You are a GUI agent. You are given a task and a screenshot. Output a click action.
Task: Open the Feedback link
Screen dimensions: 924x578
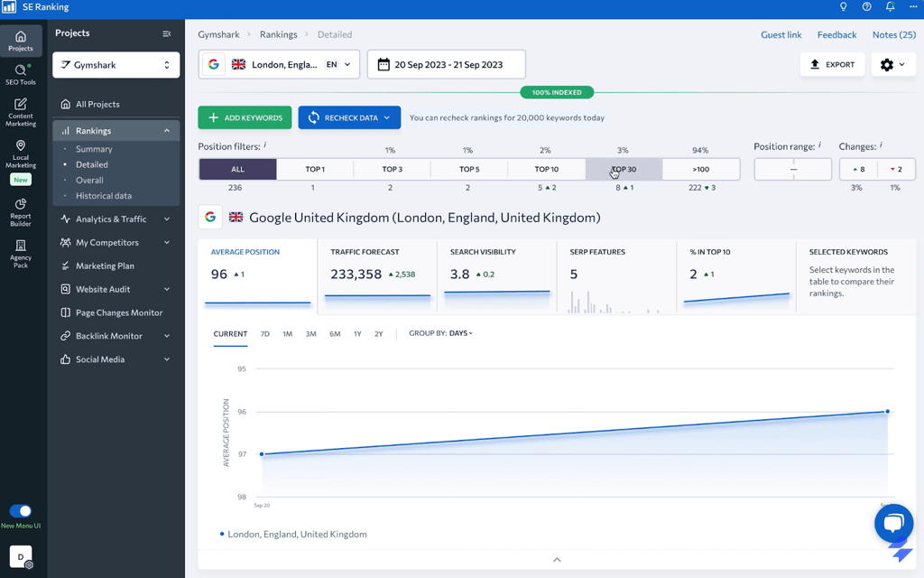click(836, 35)
